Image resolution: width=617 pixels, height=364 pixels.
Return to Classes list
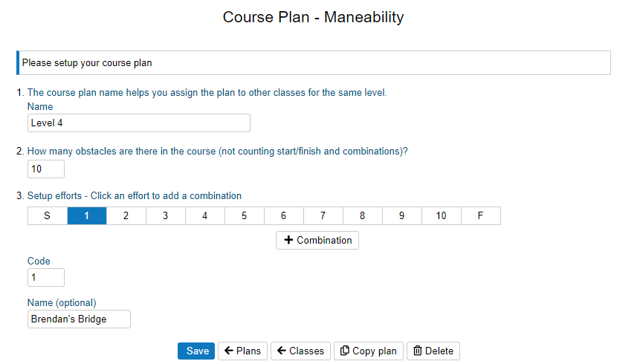pos(300,351)
